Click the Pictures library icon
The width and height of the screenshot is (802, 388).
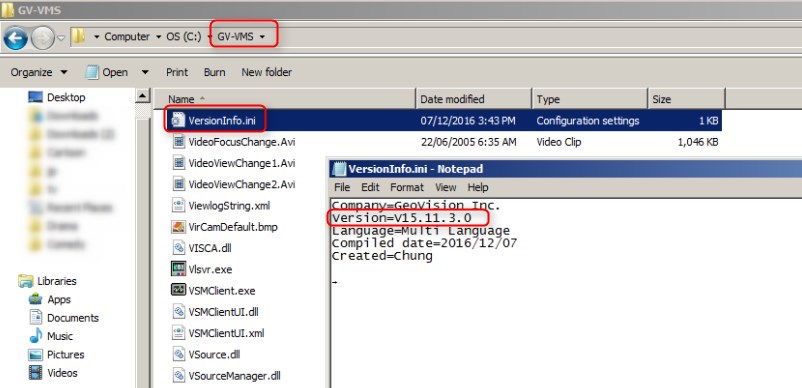coord(35,355)
